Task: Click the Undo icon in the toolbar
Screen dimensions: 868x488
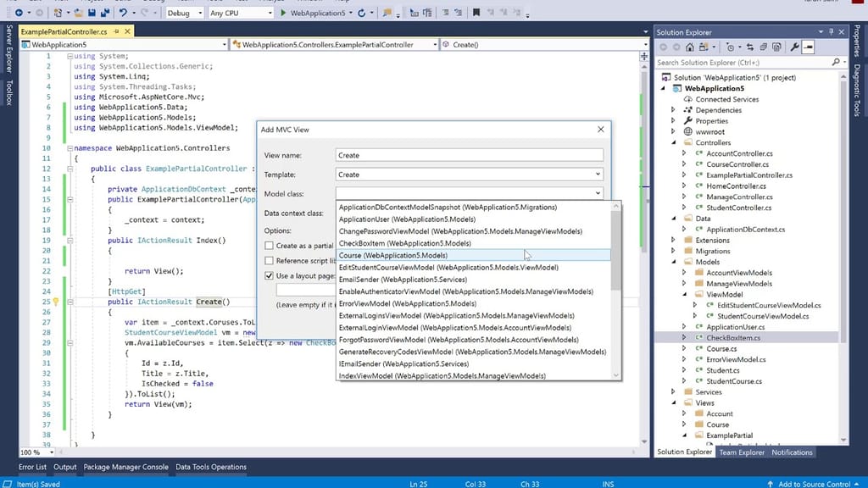Action: coord(124,14)
